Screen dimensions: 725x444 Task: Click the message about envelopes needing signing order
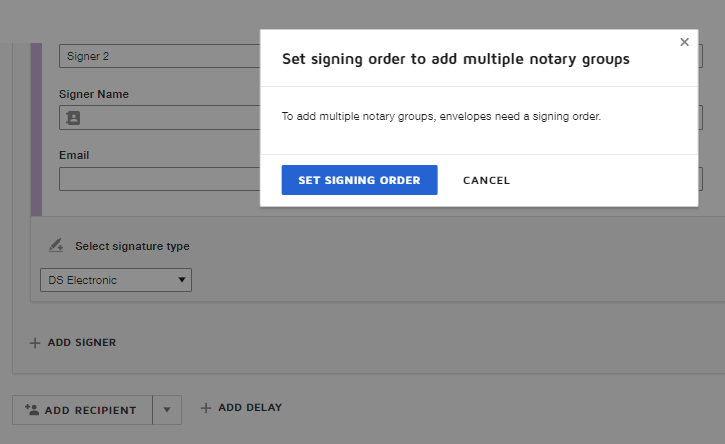click(441, 116)
